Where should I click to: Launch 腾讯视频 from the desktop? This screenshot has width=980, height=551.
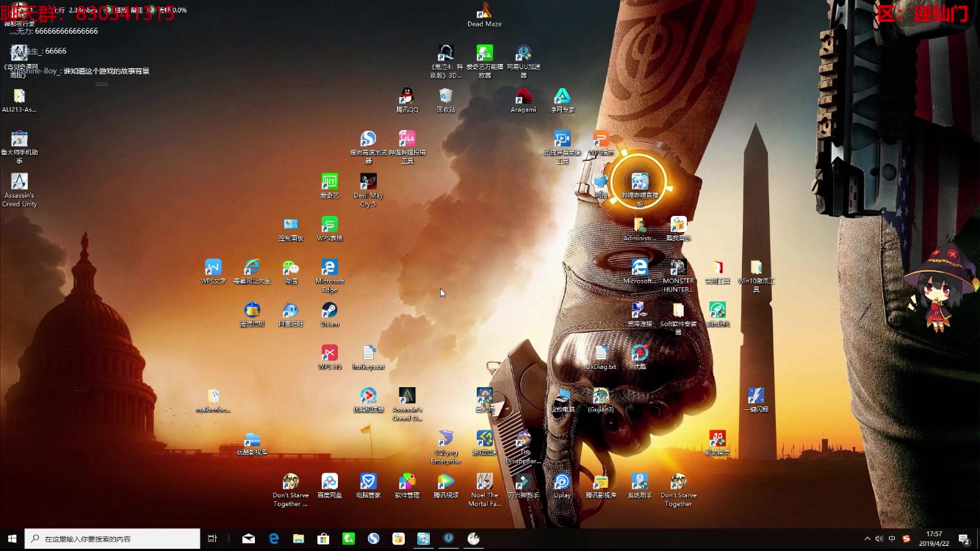pyautogui.click(x=445, y=486)
